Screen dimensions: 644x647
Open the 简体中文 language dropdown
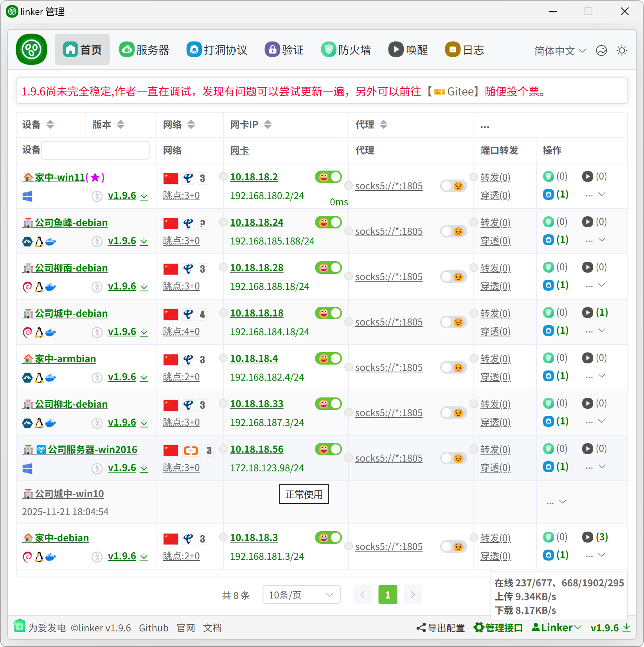(560, 50)
